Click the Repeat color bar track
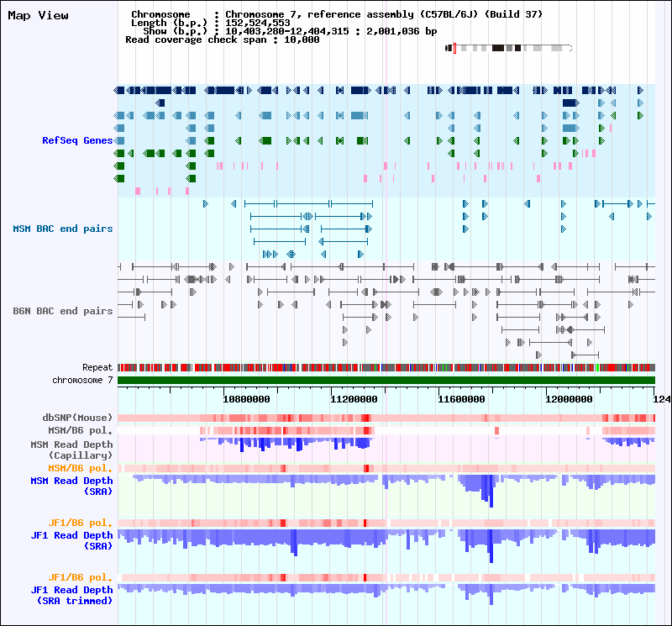This screenshot has height=626, width=672. 386,367
